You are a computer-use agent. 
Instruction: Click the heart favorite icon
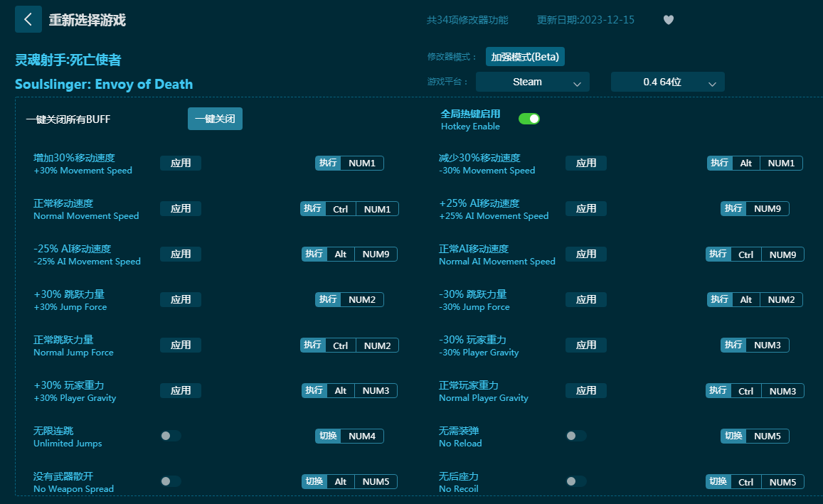click(668, 20)
